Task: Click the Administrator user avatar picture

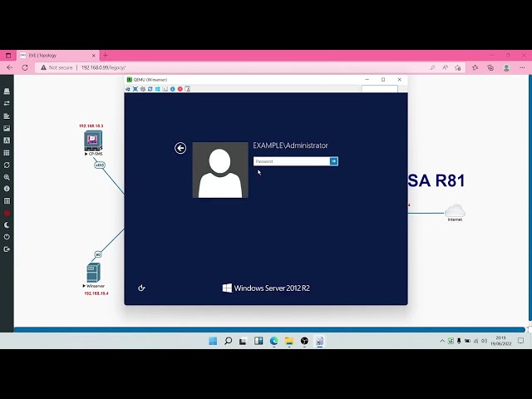Action: click(220, 170)
